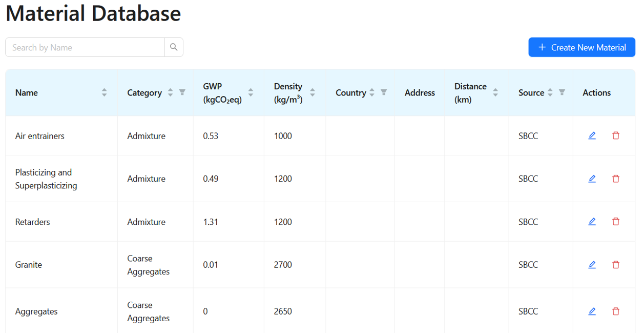Sort the table by Name

[104, 93]
